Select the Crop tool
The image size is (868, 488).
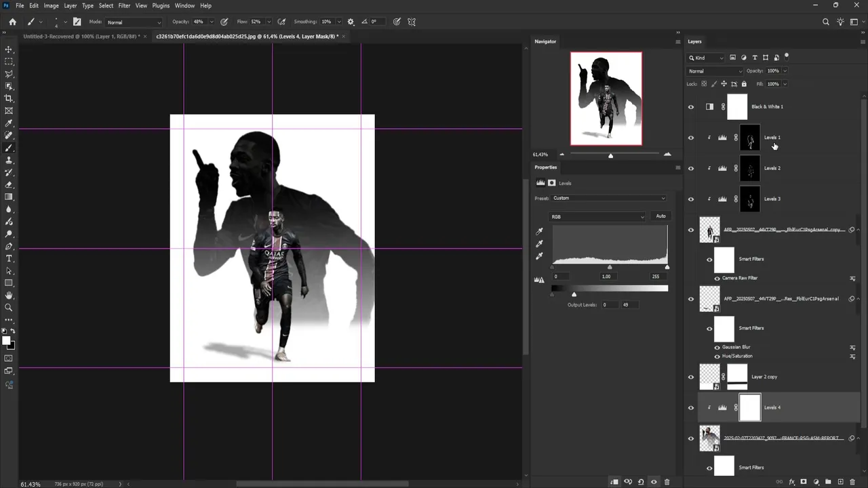pyautogui.click(x=9, y=98)
